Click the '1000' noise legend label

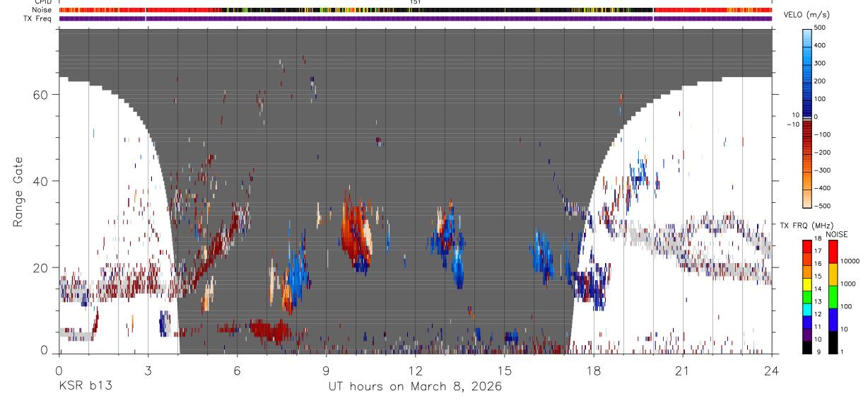pos(849,284)
